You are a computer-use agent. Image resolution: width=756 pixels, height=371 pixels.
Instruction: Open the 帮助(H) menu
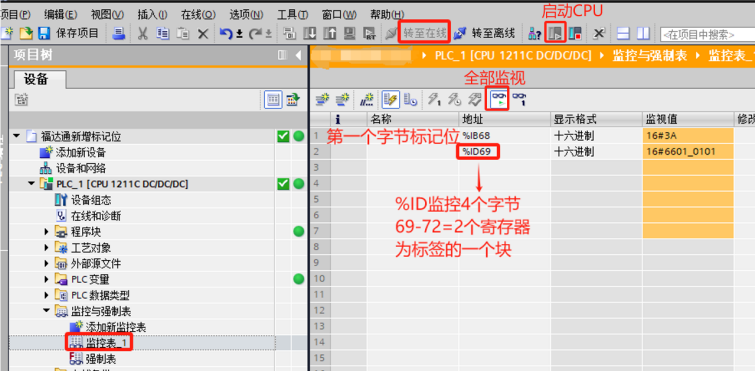pyautogui.click(x=387, y=14)
